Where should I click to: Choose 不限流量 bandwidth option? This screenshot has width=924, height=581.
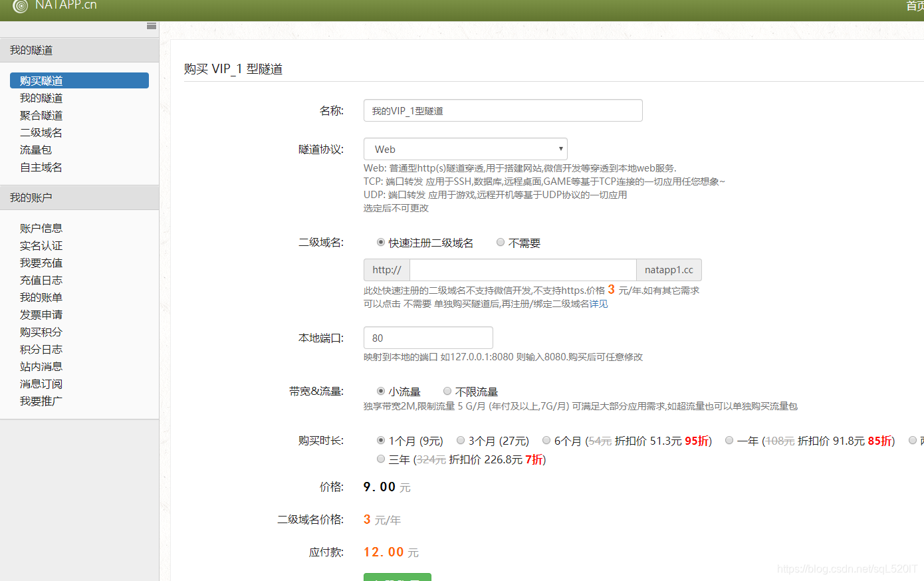pos(447,392)
